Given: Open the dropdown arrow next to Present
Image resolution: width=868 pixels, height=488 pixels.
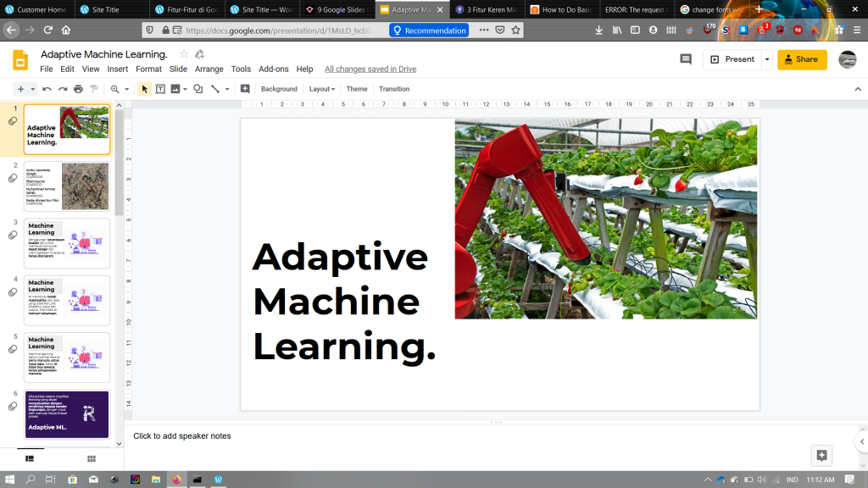Looking at the screenshot, I should pyautogui.click(x=767, y=59).
